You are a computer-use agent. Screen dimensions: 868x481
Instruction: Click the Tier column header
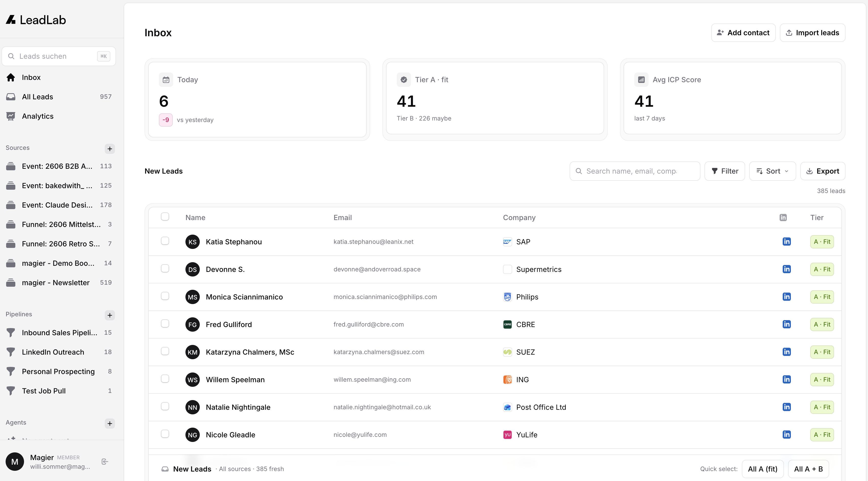point(816,218)
